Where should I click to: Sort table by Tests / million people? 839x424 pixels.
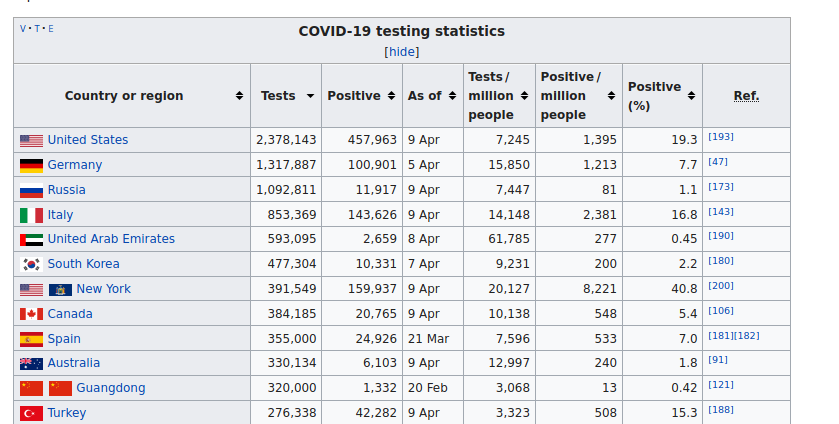tap(524, 96)
